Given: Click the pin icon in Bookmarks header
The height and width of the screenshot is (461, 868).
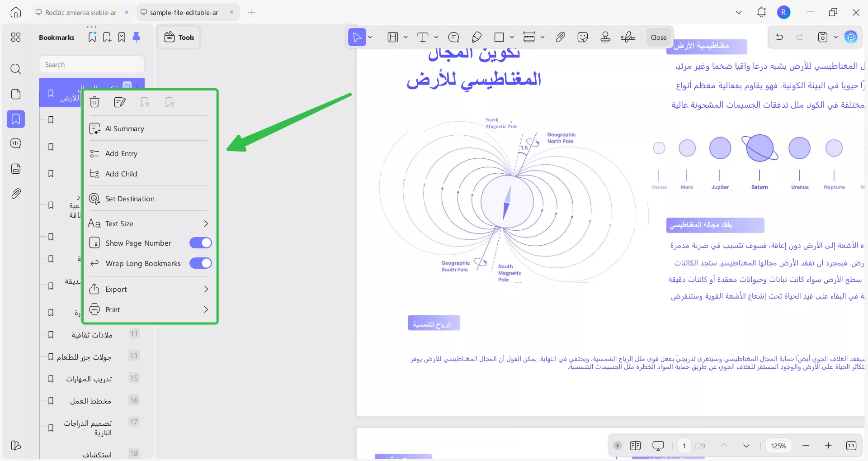Looking at the screenshot, I should click(x=136, y=37).
